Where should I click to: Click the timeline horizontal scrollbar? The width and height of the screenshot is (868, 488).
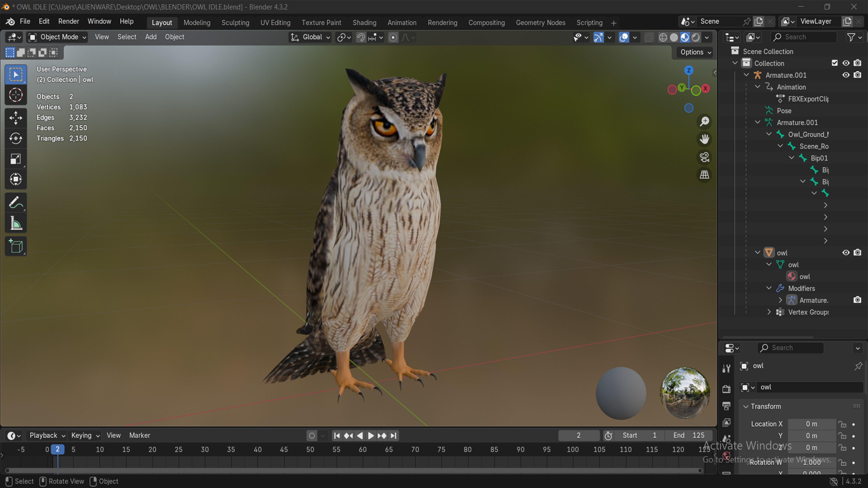(354, 470)
